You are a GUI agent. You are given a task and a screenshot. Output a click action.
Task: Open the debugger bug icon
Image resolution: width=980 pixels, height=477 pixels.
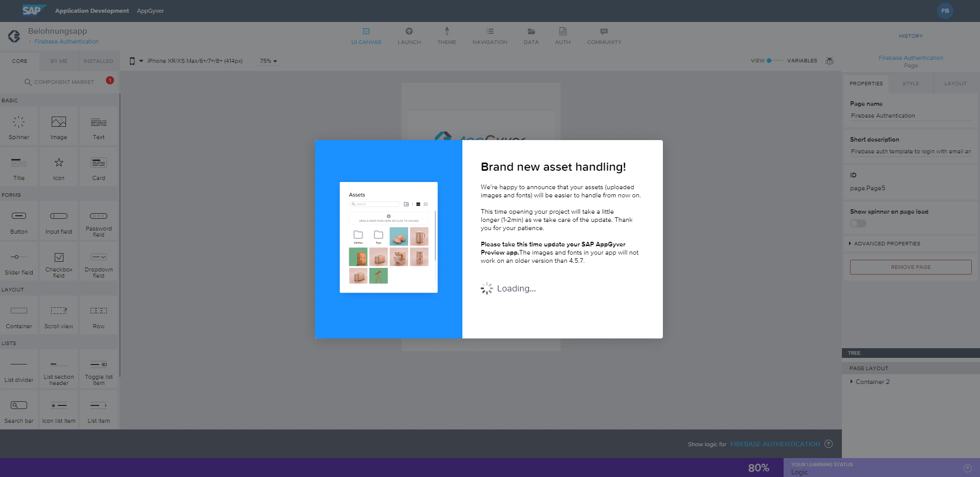pos(830,61)
